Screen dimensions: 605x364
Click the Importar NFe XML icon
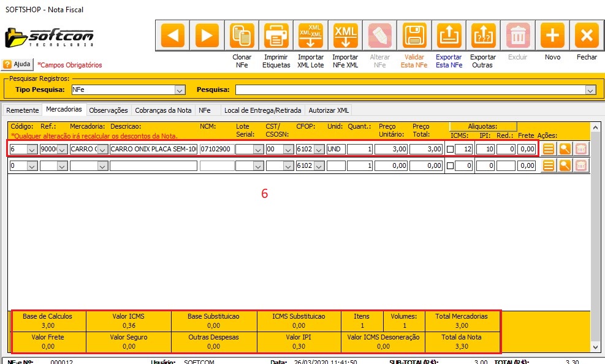point(345,36)
